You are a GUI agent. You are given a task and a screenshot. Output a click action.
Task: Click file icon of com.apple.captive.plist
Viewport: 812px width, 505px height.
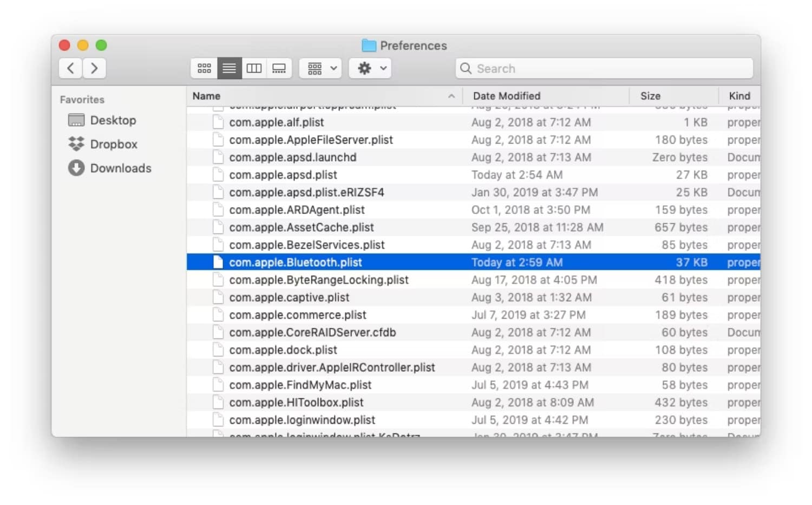click(218, 297)
